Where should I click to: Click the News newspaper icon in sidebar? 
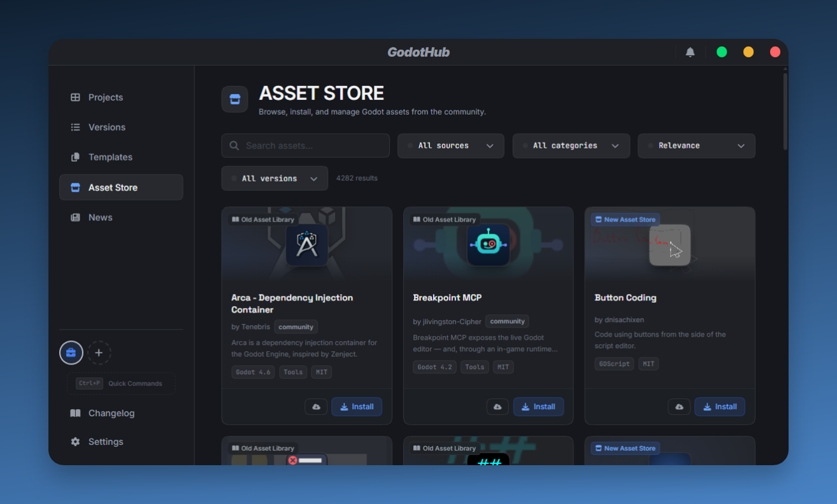coord(75,217)
